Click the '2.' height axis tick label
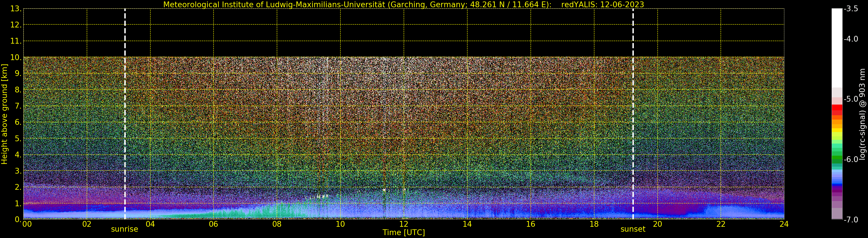 click(18, 187)
